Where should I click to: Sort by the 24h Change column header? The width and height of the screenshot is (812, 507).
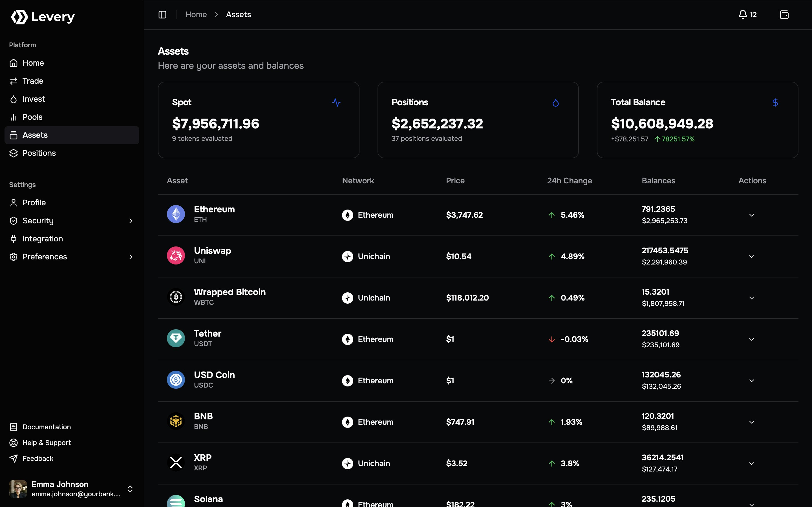[570, 181]
